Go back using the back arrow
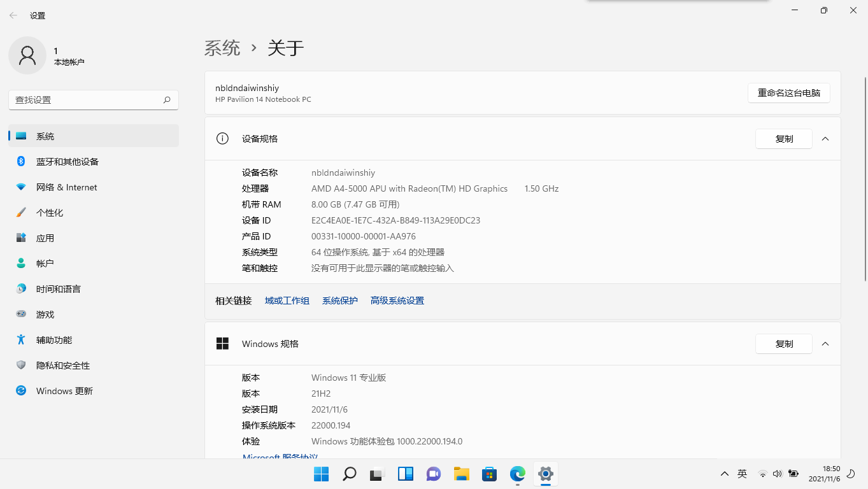Viewport: 868px width, 489px height. click(13, 15)
